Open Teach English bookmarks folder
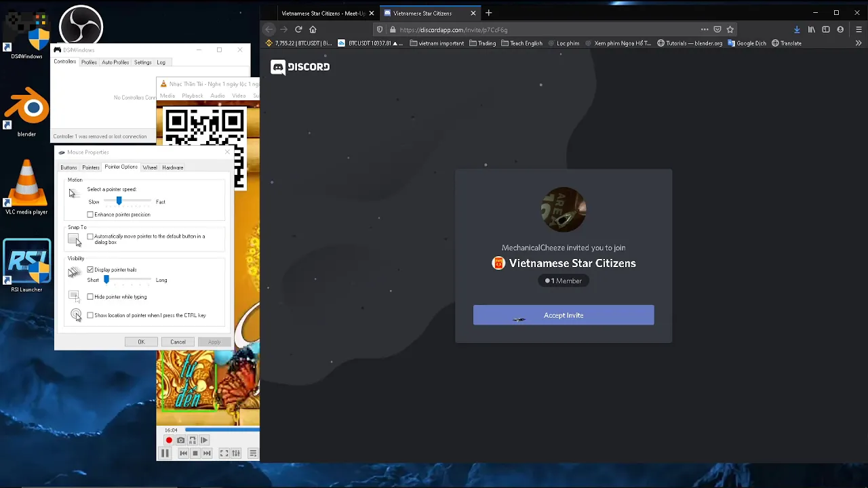Screen dimensions: 868x488 click(x=521, y=43)
